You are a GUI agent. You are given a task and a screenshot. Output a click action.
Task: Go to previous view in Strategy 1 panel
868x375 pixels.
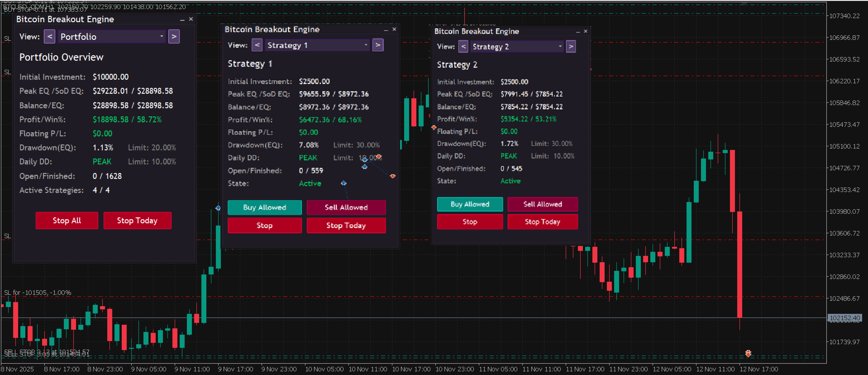(x=257, y=45)
